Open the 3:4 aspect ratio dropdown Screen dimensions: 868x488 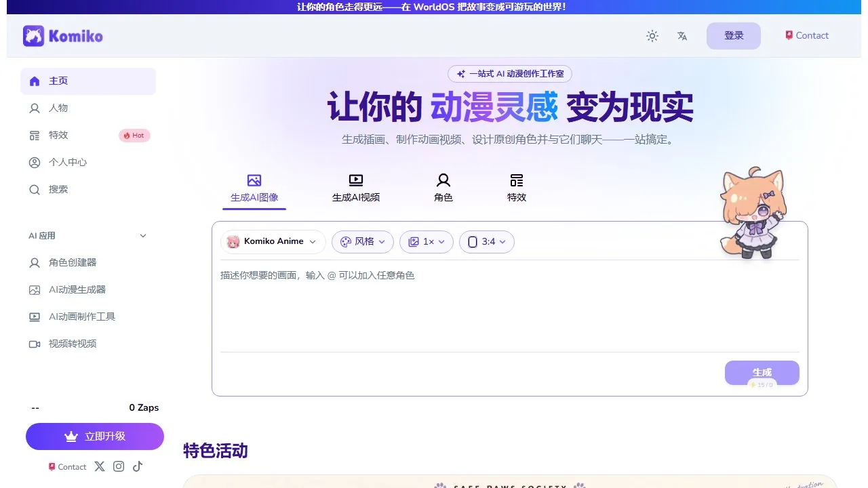[x=487, y=242]
